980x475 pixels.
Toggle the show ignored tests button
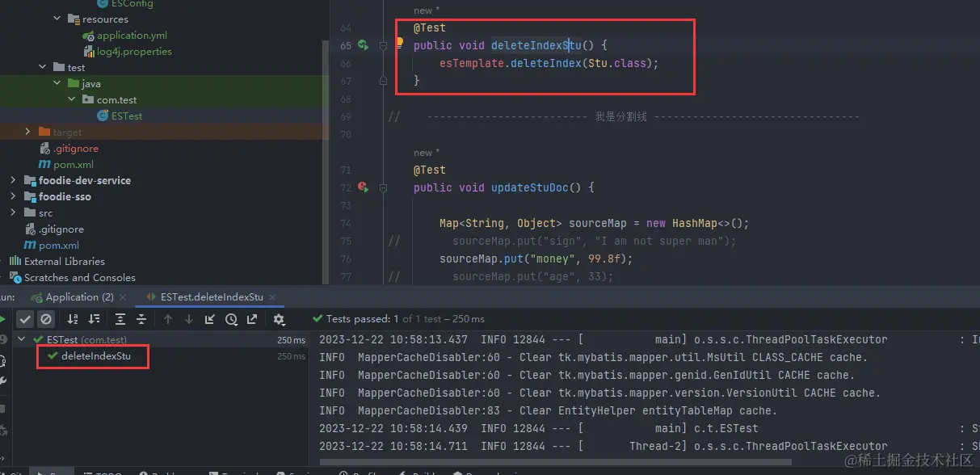coord(46,320)
